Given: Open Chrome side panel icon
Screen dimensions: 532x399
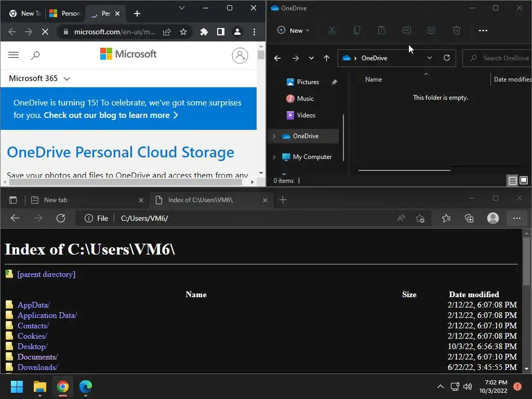Looking at the screenshot, I should [221, 32].
